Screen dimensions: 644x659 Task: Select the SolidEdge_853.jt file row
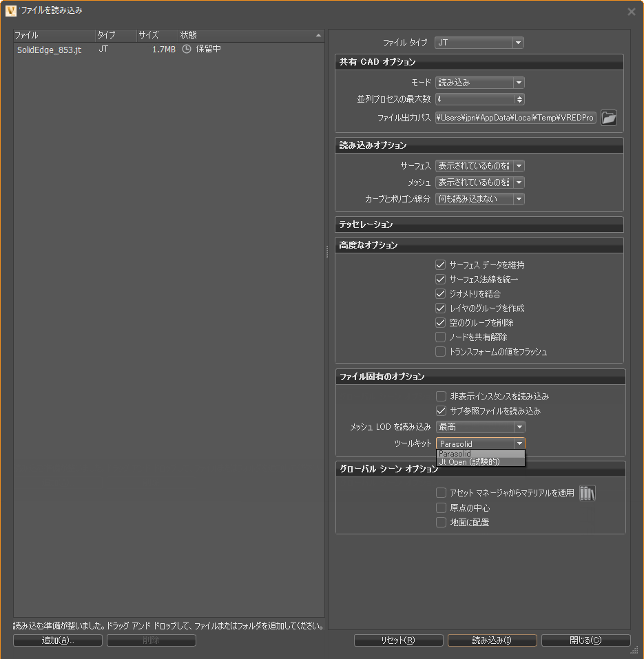(169, 50)
